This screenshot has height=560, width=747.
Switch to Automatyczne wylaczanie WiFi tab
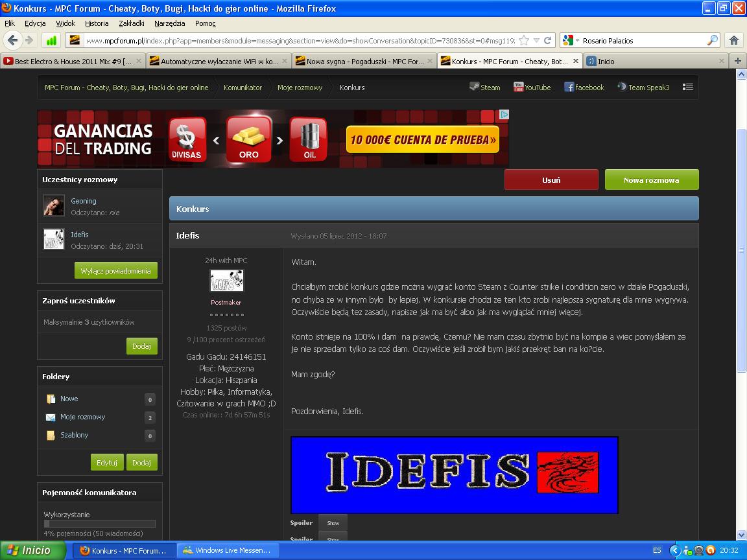coord(218,61)
